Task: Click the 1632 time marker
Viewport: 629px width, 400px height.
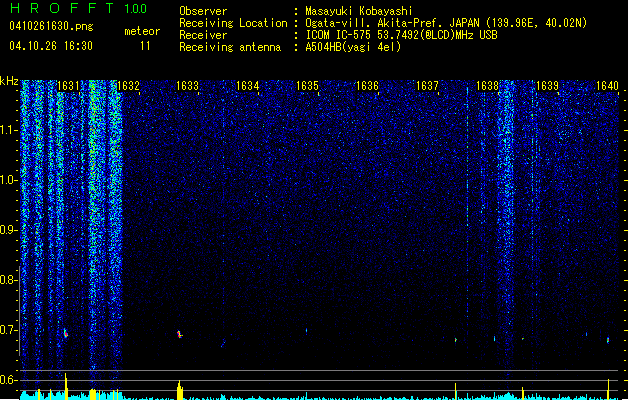Action: [x=128, y=86]
